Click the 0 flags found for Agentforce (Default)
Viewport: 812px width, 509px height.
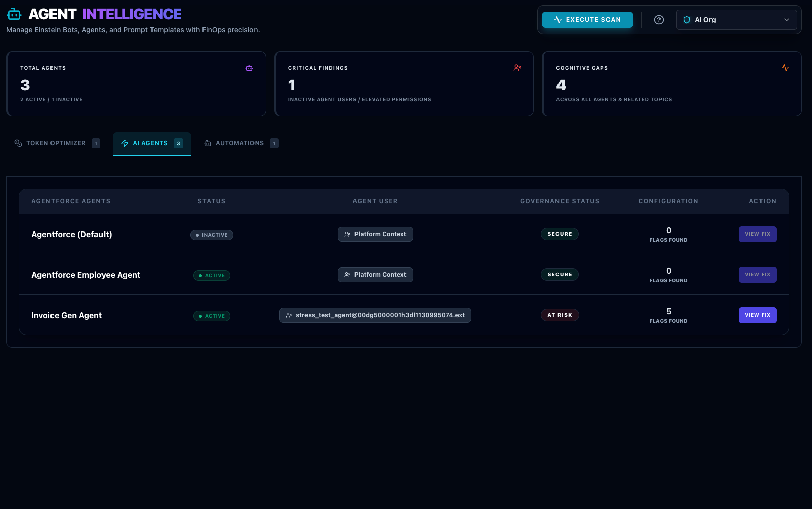coord(669,234)
